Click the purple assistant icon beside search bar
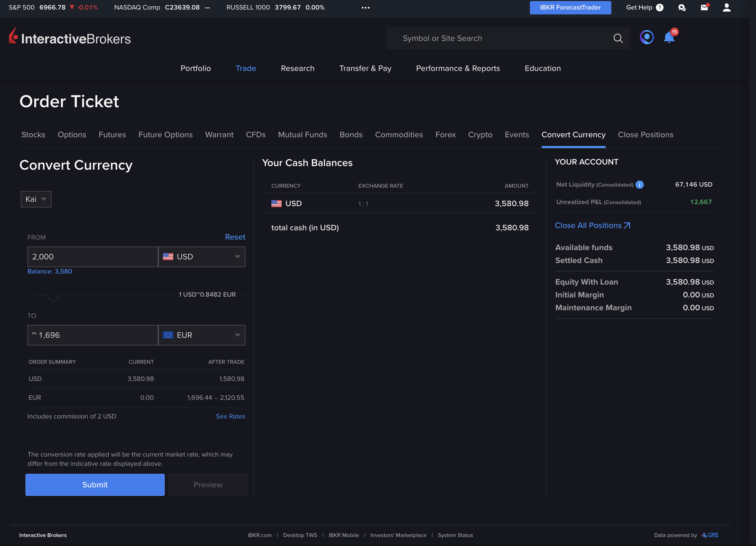756x546 pixels. 647,37
